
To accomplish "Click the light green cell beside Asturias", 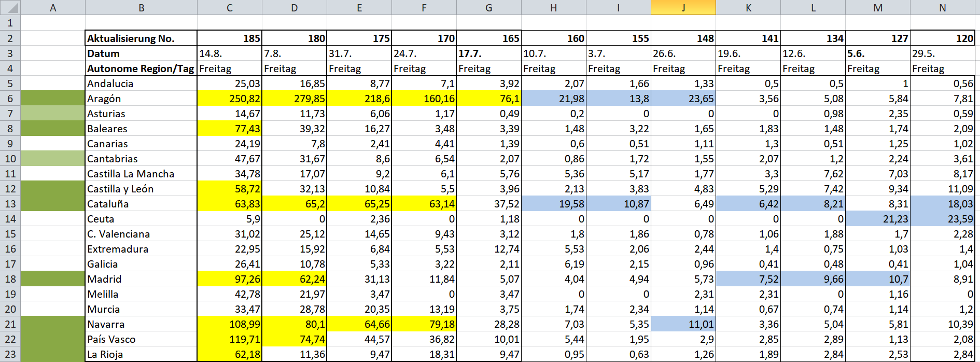I will coord(53,114).
